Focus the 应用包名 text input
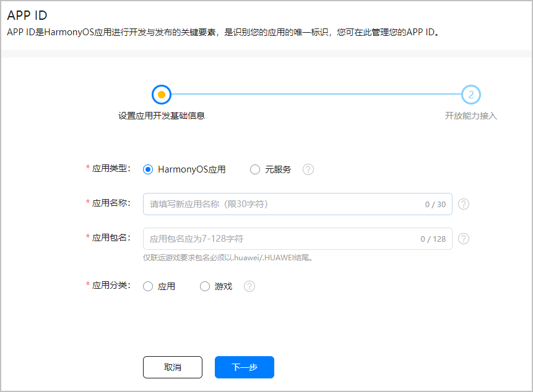The height and width of the screenshot is (392, 533). click(279, 239)
